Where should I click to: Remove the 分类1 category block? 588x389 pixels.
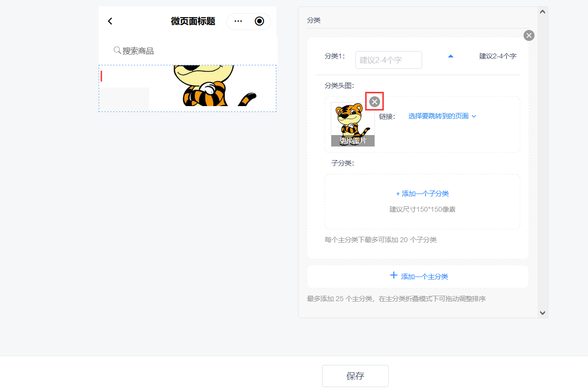(529, 36)
